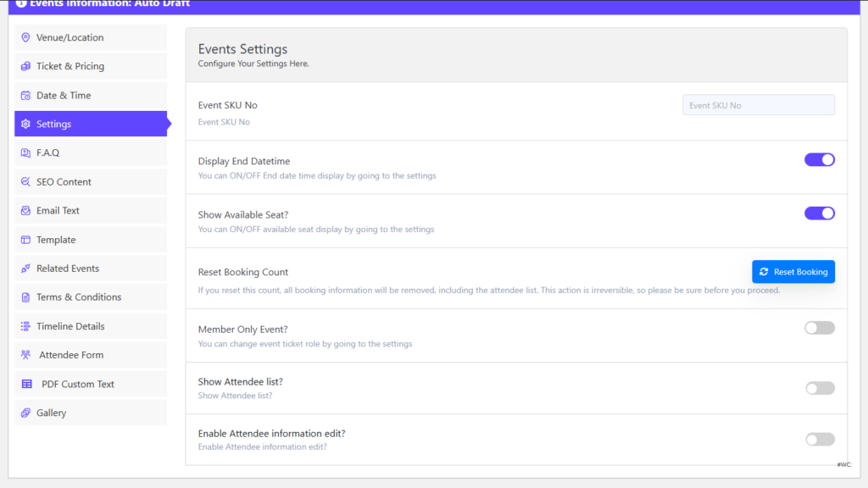Disable the Display End Datetime toggle
Viewport: 868px width, 488px height.
819,159
